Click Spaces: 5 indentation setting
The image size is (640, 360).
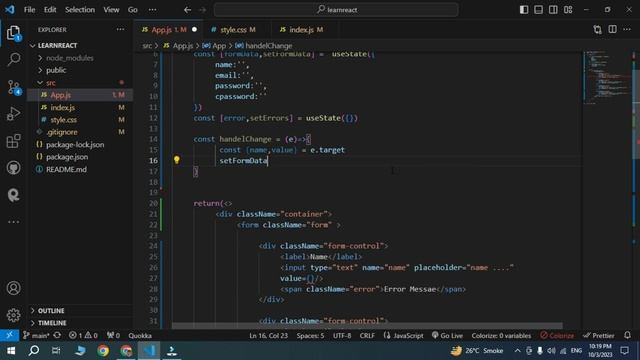310,336
